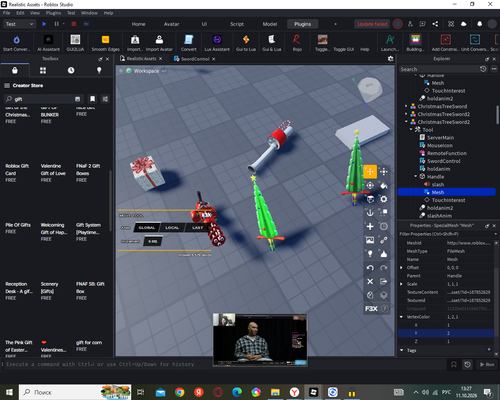500x400 pixels.
Task: Select the F3X New Part tool
Action: pos(370,226)
